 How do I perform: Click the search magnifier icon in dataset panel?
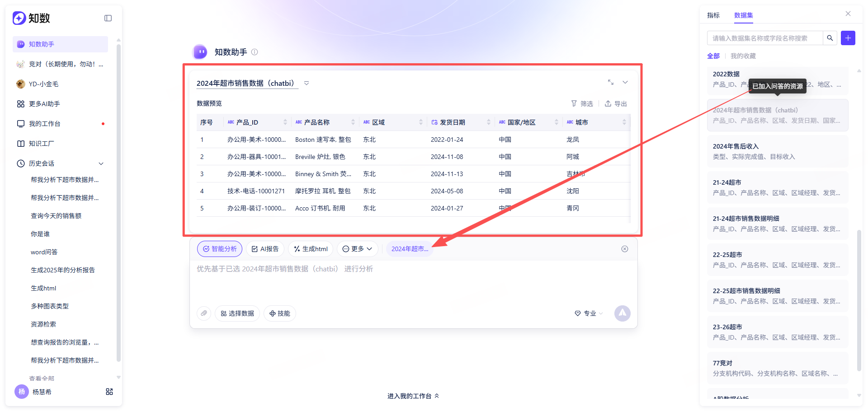830,38
